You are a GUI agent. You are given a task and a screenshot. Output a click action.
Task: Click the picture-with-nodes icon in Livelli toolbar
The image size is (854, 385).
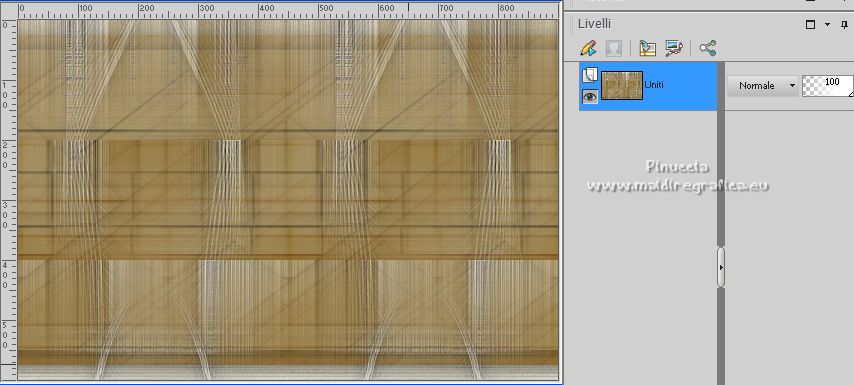pyautogui.click(x=674, y=48)
